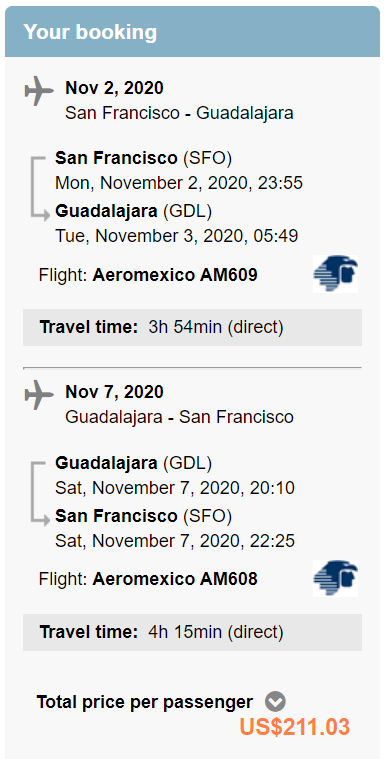This screenshot has height=759, width=392.
Task: Select the Nov 2, 2020 flight heading
Action: pos(114,88)
